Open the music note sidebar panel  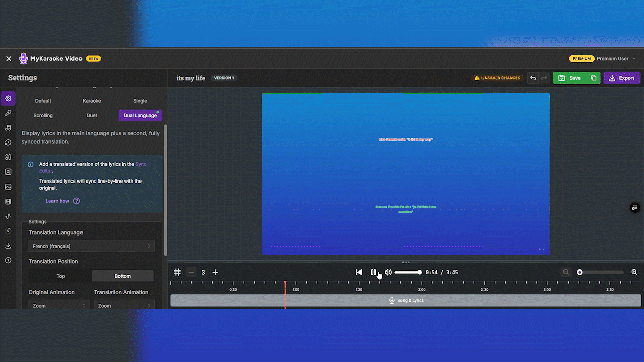pos(8,128)
